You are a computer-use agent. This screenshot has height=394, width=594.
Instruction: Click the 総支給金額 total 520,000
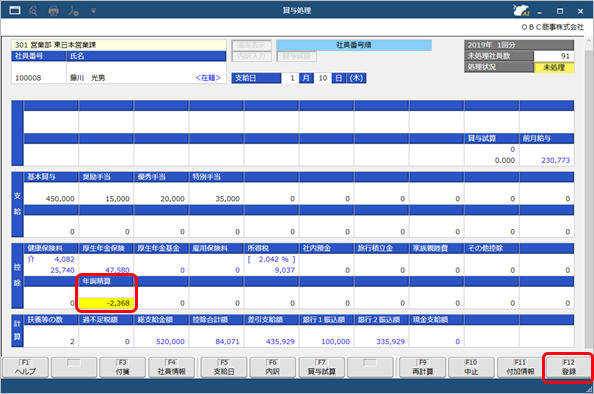click(170, 342)
